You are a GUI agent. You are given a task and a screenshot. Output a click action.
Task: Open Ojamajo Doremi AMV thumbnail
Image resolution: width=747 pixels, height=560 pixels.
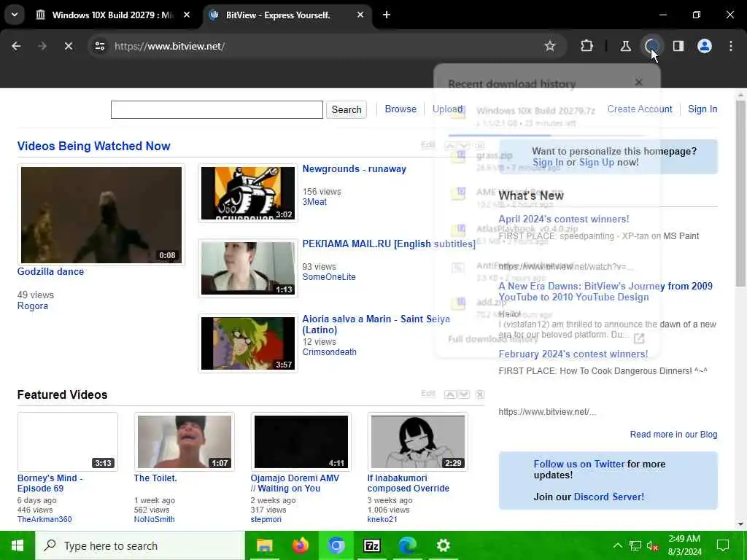click(x=301, y=442)
